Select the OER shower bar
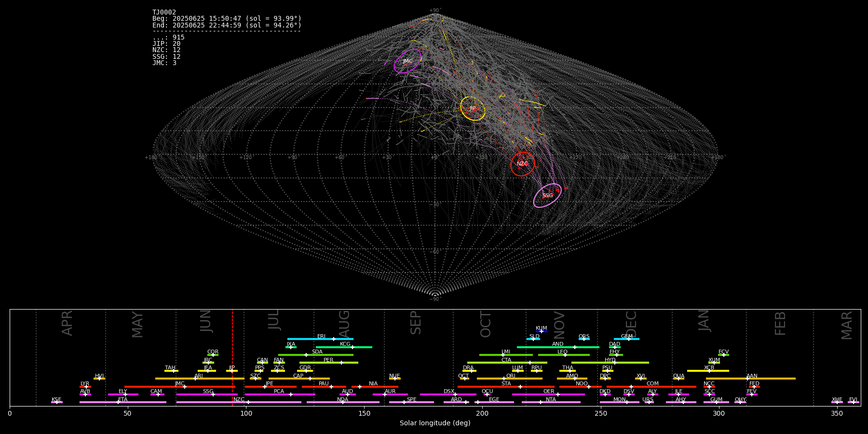 pos(548,394)
